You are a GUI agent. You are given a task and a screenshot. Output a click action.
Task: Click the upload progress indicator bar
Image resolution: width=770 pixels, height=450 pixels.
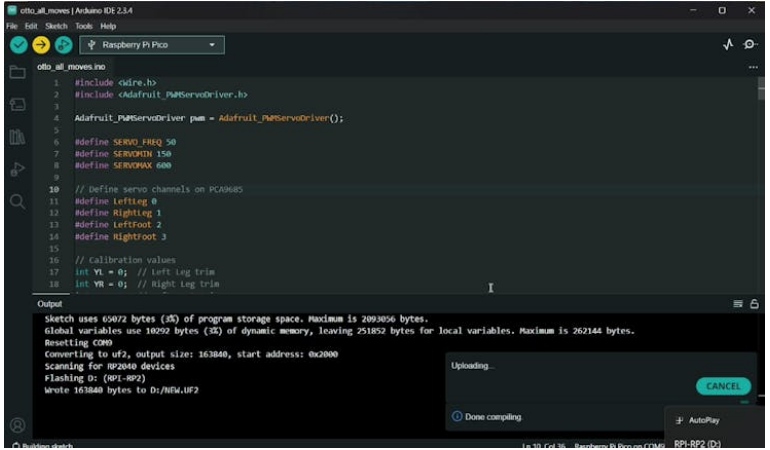744,402
